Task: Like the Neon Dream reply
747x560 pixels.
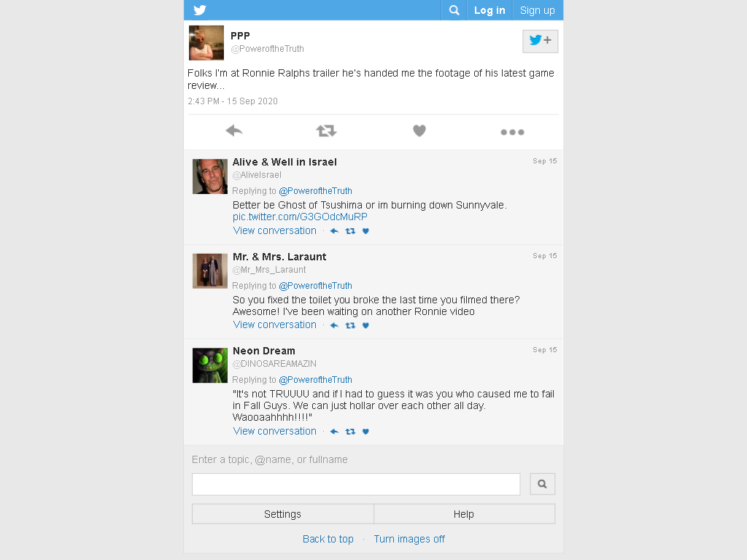Action: click(365, 432)
